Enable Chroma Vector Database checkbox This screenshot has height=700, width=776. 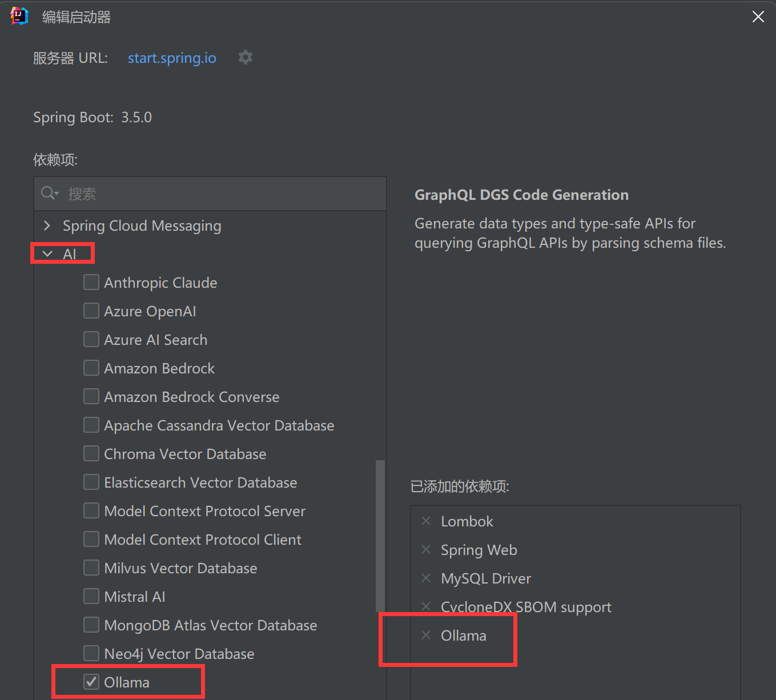tap(91, 453)
